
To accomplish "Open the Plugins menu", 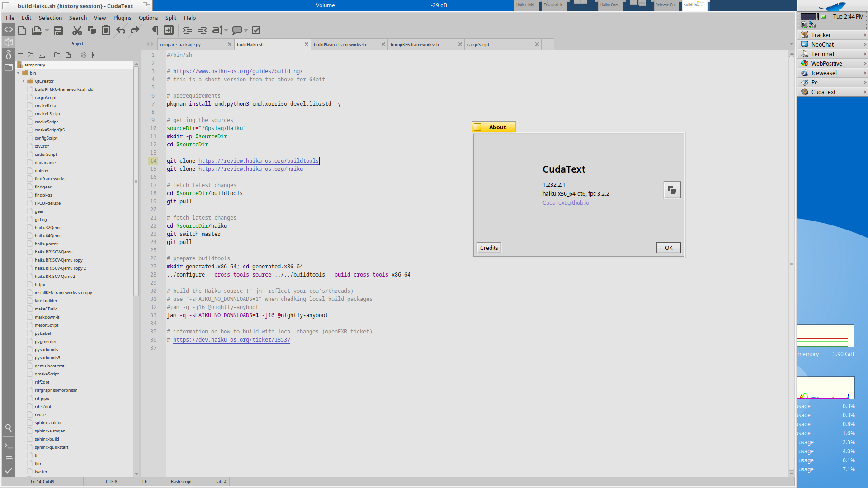I will point(122,18).
